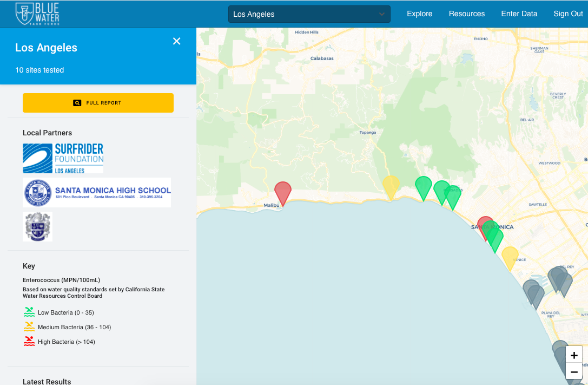
Task: Open the Surfrider Foundation Los Angeles logo
Action: coord(63,158)
